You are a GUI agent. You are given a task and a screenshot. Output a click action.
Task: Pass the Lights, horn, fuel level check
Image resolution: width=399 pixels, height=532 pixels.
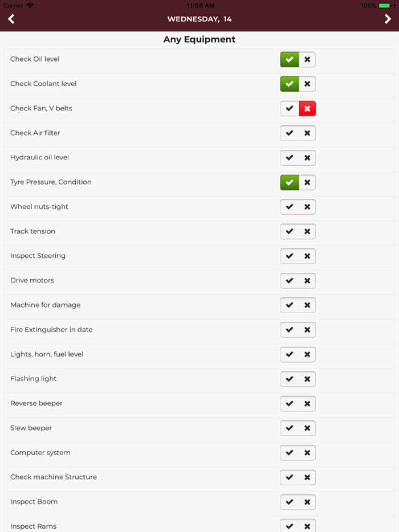(x=289, y=354)
